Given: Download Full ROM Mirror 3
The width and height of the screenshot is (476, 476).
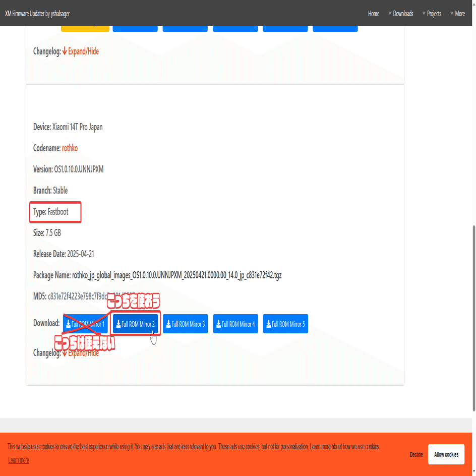Looking at the screenshot, I should pyautogui.click(x=185, y=324).
